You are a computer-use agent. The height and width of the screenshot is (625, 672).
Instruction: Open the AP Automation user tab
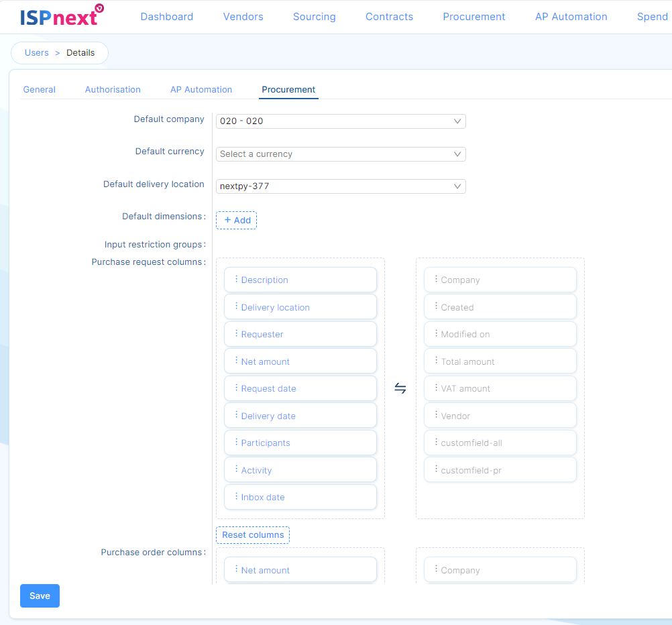201,89
